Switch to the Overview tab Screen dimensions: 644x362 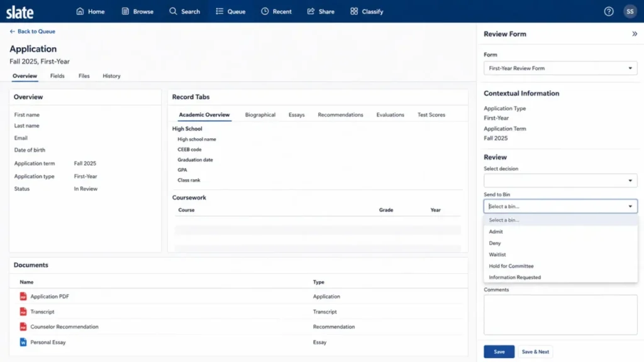[25, 76]
